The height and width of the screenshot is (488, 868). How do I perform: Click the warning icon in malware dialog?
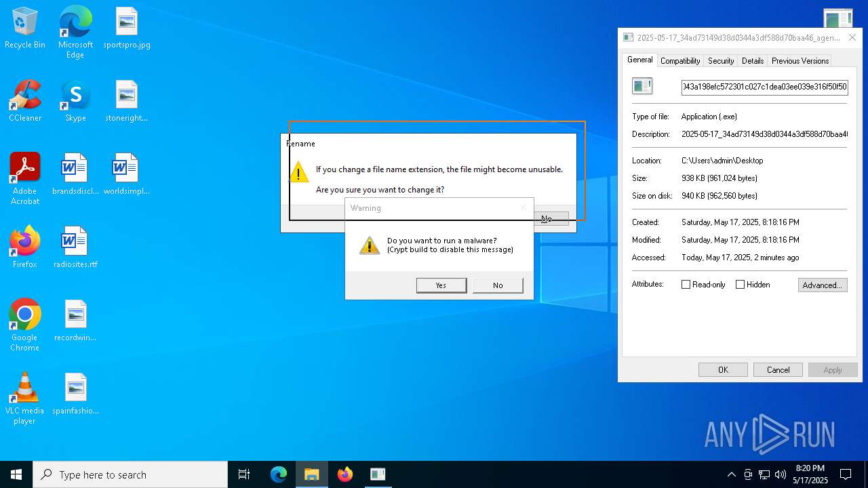coord(370,245)
